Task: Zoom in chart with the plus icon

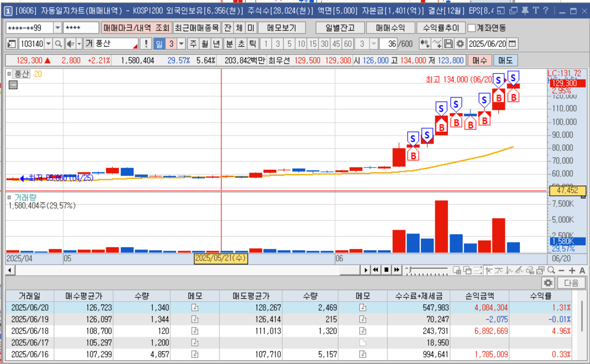Action: [572, 271]
